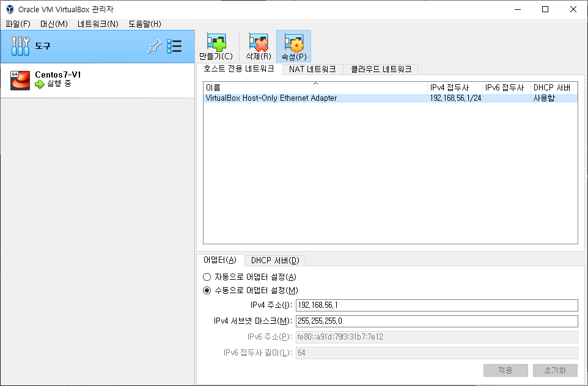Screen dimensions: 588x386
Task: Select the 도구 tools icon
Action: (x=20, y=46)
